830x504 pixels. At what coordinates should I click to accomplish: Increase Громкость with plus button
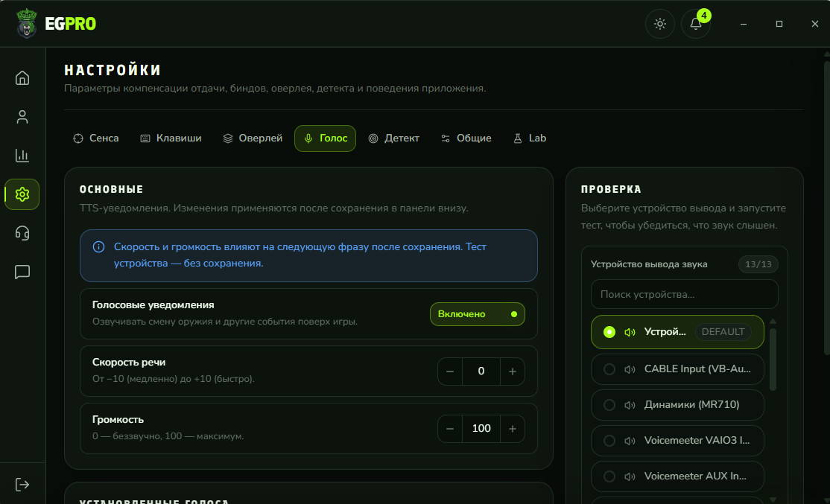(x=513, y=428)
